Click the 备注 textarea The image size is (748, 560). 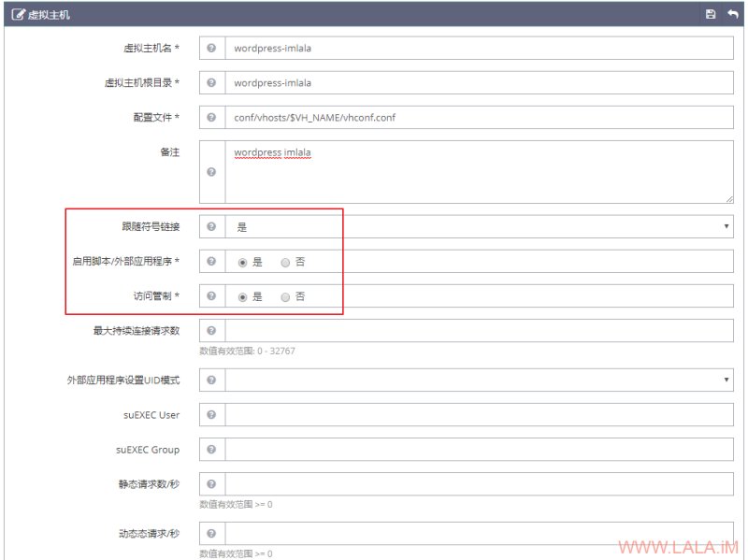point(479,172)
